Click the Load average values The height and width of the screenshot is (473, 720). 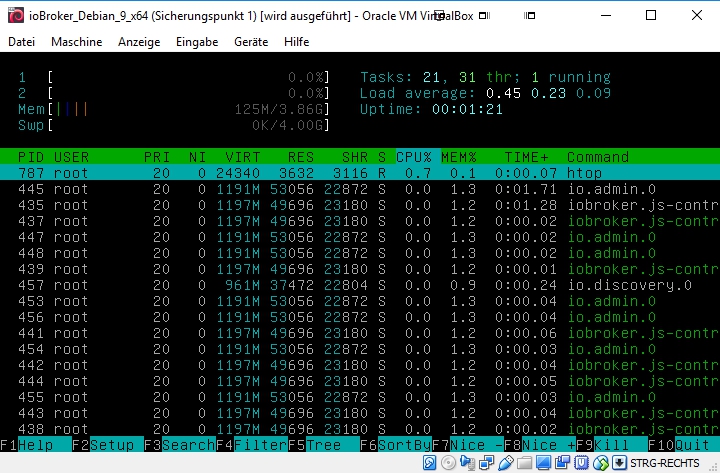(548, 93)
